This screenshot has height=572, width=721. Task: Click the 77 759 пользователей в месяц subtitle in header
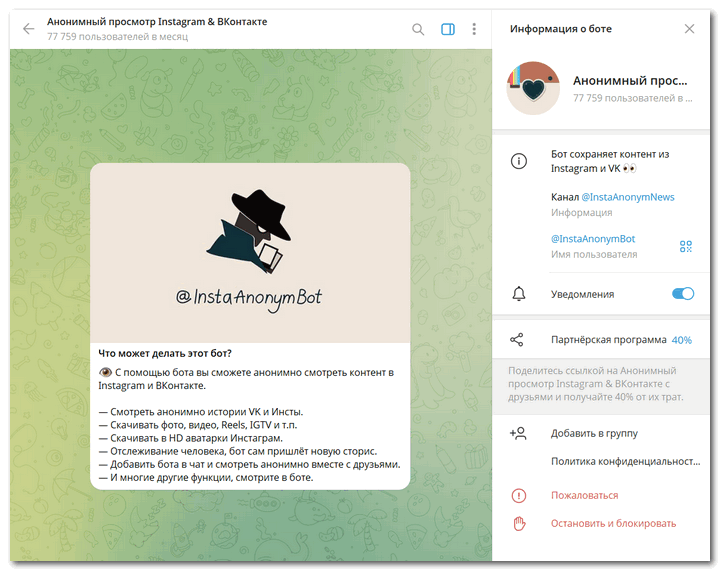(x=117, y=37)
